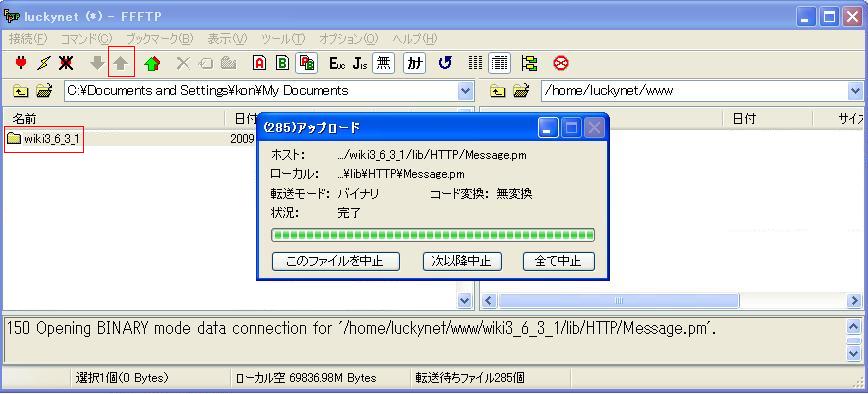Open the ツール(T) menu
This screenshot has height=394, width=868.
pyautogui.click(x=283, y=39)
